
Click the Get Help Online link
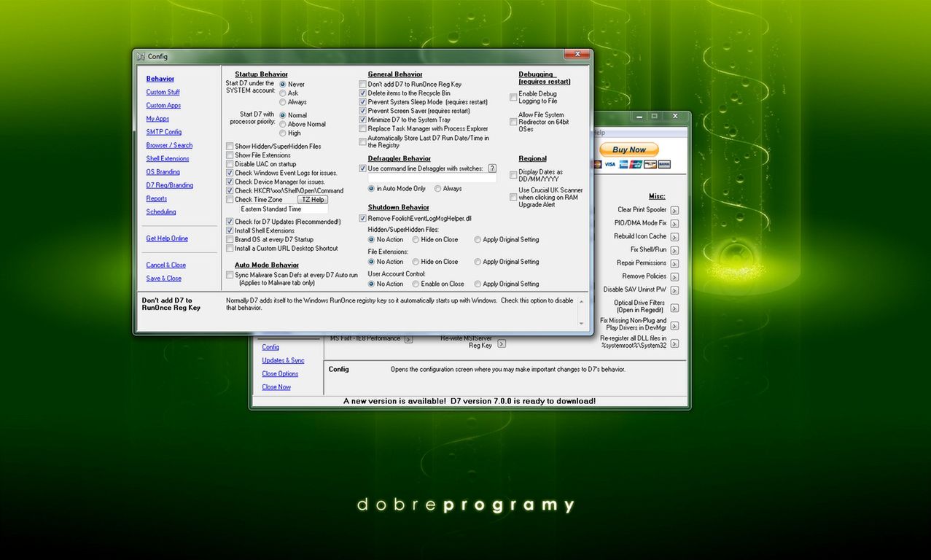coord(167,238)
